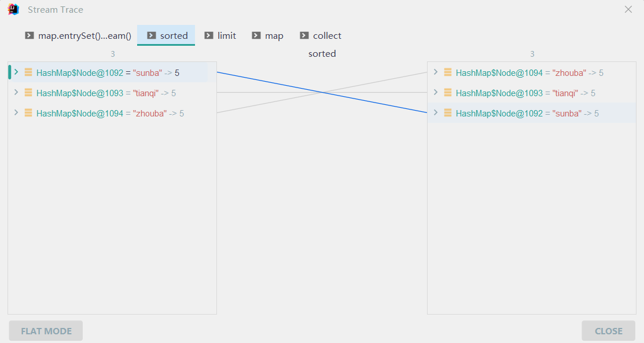Select right row HashMap$Node@1094 = "zhouba"
This screenshot has height=343, width=644.
pos(532,72)
